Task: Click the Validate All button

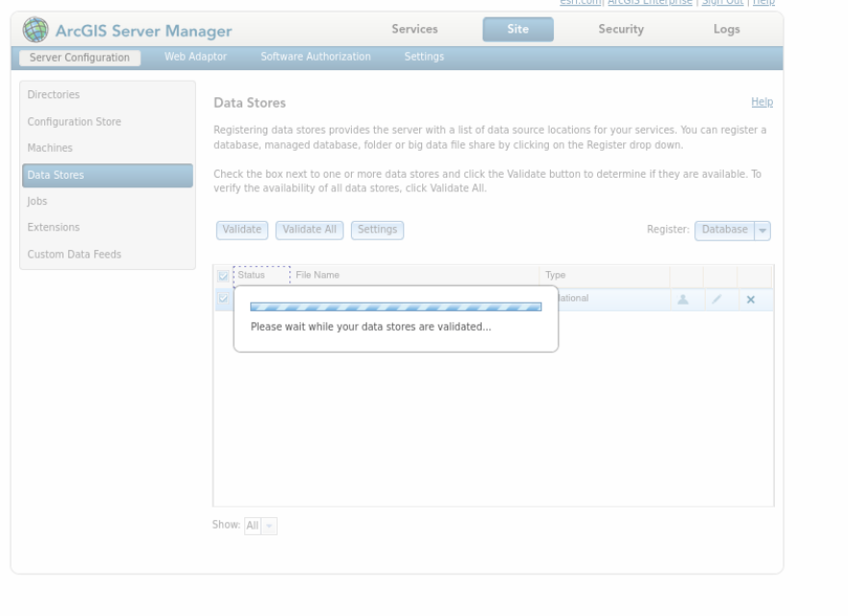Action: tap(310, 231)
